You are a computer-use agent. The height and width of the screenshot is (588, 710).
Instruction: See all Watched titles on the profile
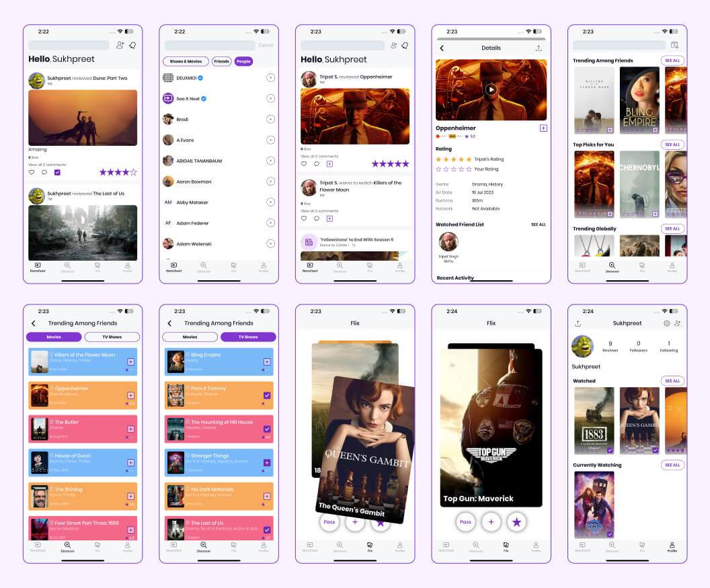(672, 381)
